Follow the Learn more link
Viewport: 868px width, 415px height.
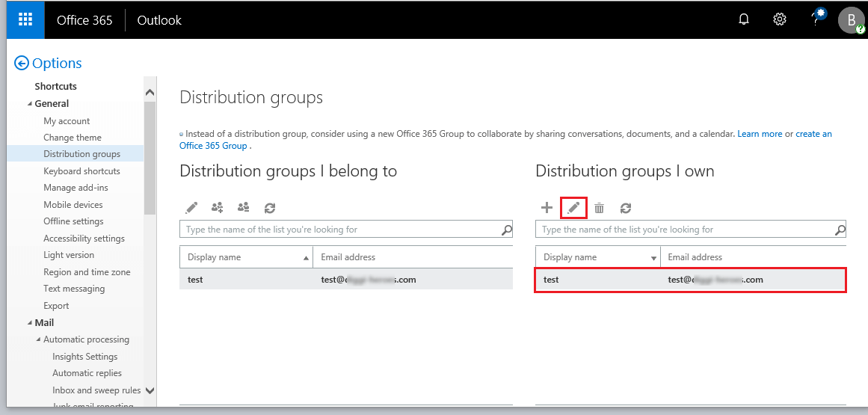point(760,134)
